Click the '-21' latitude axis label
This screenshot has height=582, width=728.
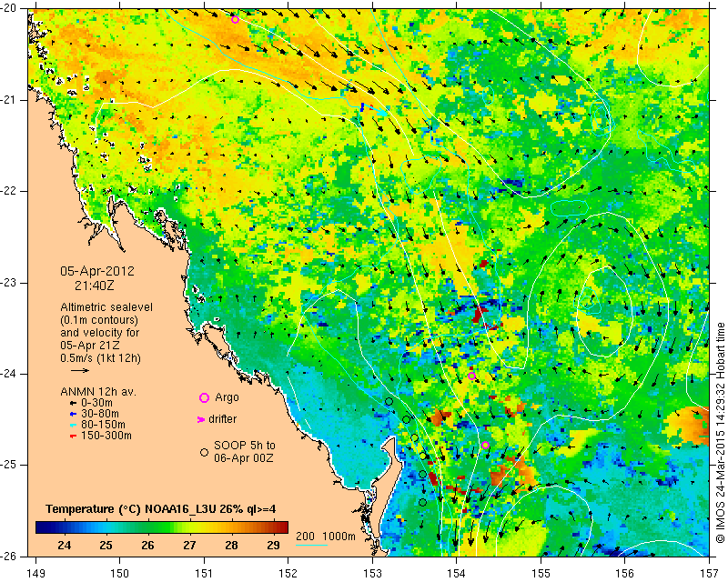point(9,100)
